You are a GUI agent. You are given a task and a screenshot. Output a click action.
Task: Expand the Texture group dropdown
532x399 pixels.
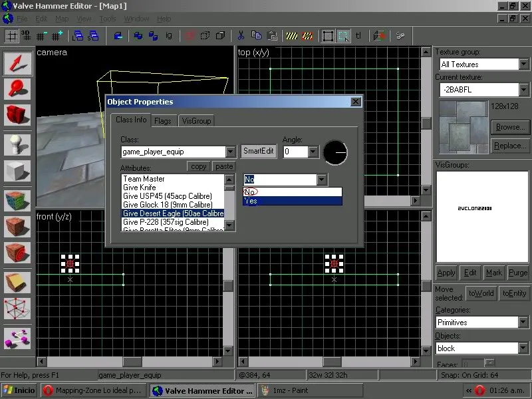click(525, 65)
